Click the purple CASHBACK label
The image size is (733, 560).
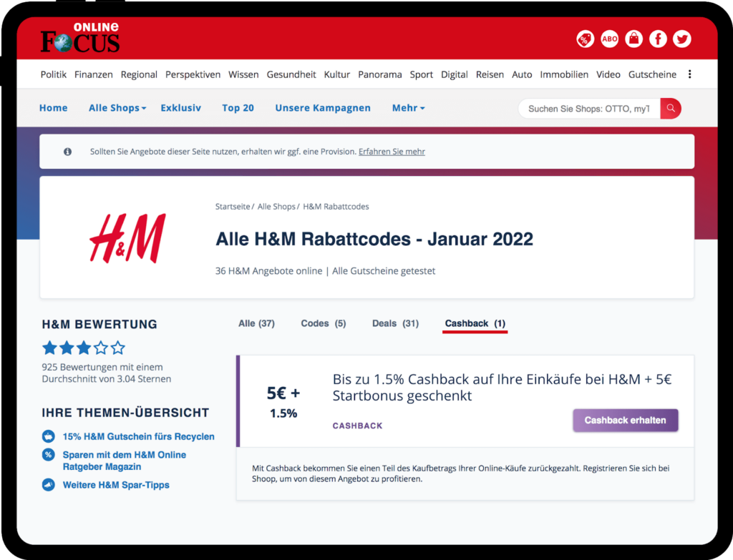(358, 426)
